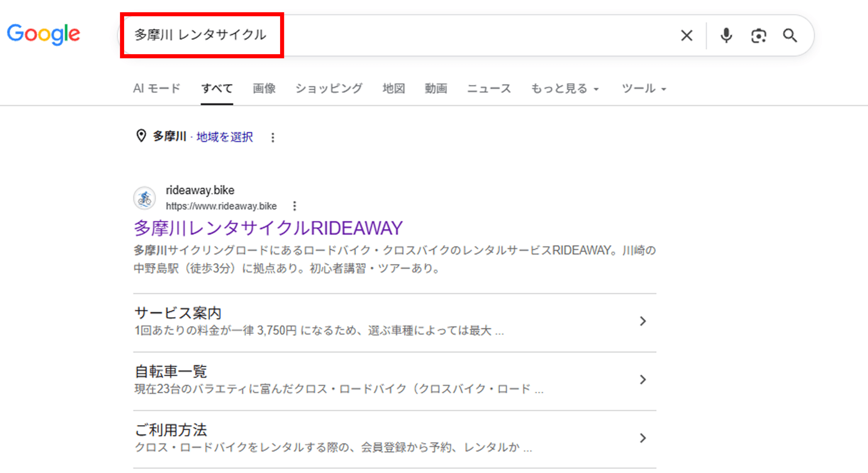Open the 自転車一覧 sitelink
The width and height of the screenshot is (868, 473).
[x=171, y=371]
